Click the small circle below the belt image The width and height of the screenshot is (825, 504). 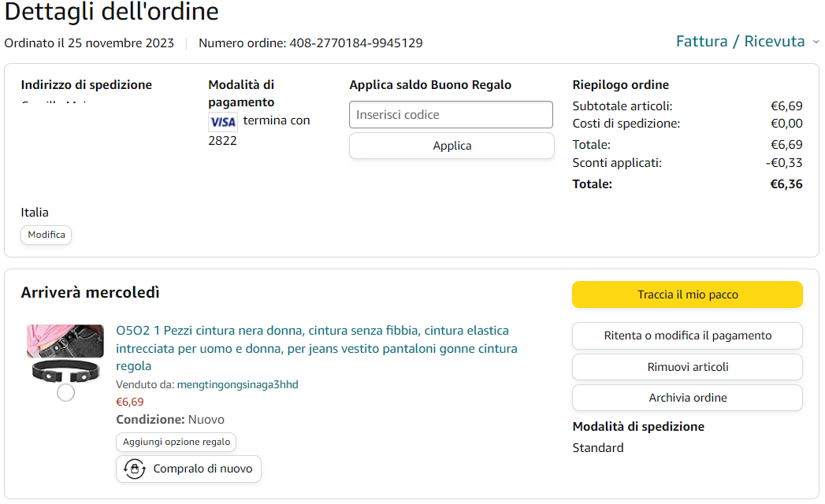(66, 392)
